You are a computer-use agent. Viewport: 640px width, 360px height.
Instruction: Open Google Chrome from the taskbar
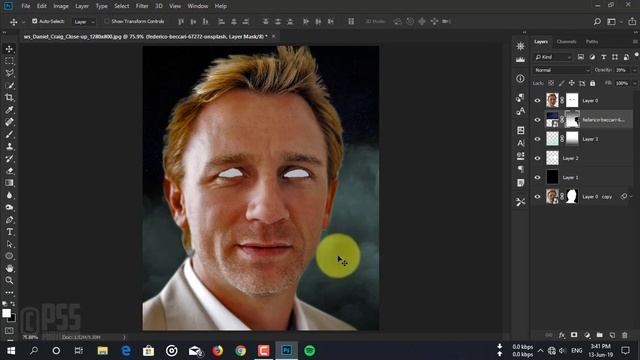pyautogui.click(x=241, y=351)
